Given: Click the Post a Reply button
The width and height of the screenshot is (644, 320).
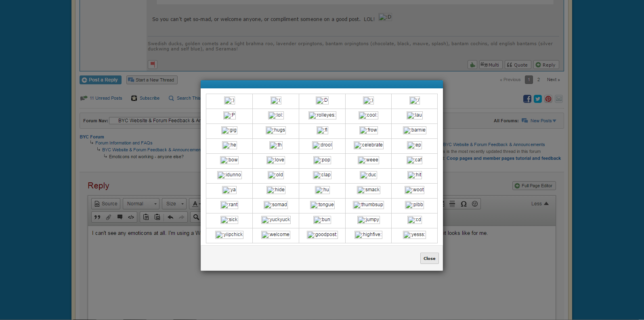Looking at the screenshot, I should (100, 80).
